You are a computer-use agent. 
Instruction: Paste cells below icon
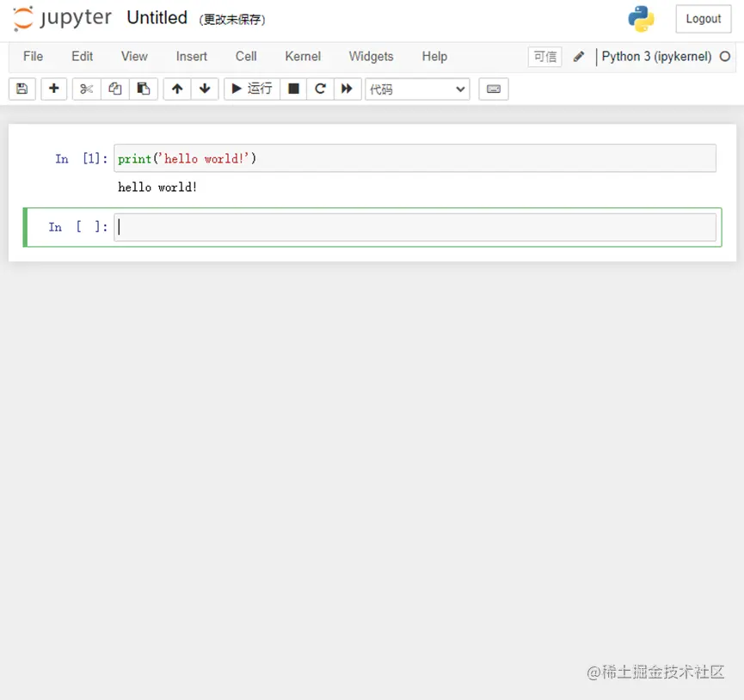coord(144,89)
